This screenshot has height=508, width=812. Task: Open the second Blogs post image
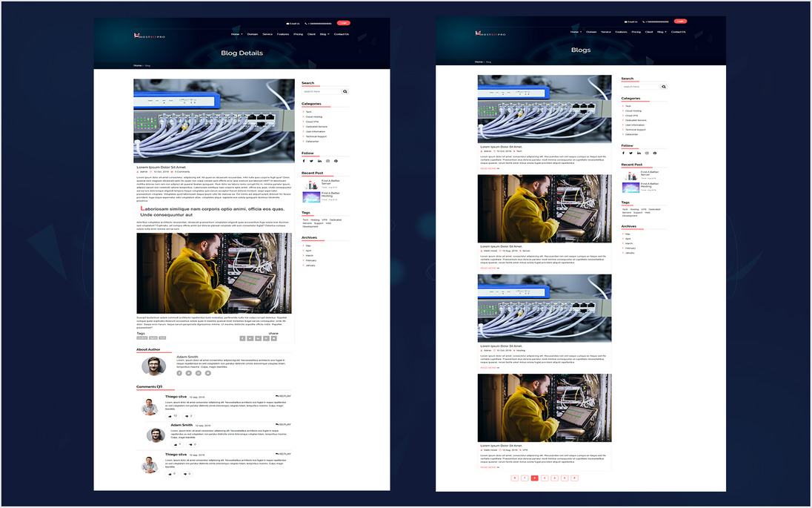point(545,208)
